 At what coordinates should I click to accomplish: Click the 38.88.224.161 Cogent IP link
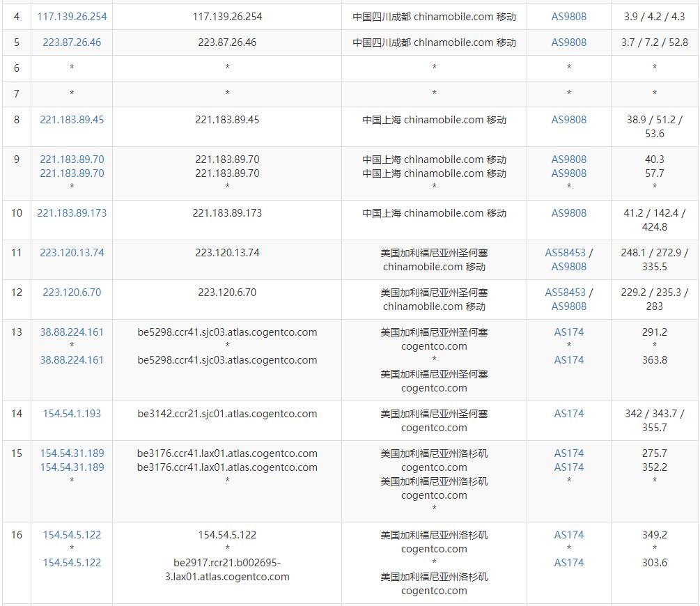(71, 332)
